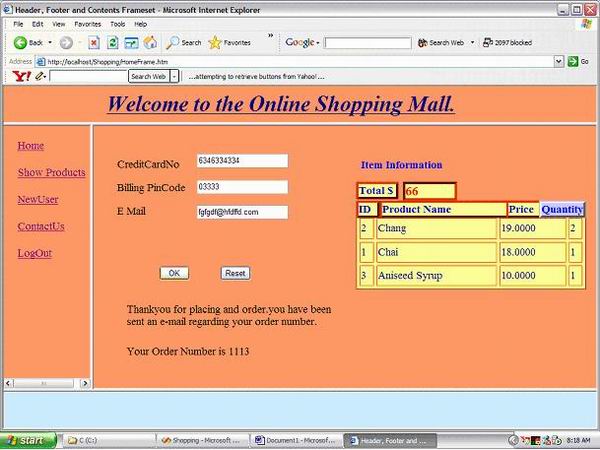Open the Google logo dropdown arrow
600x450 pixels.
point(318,43)
